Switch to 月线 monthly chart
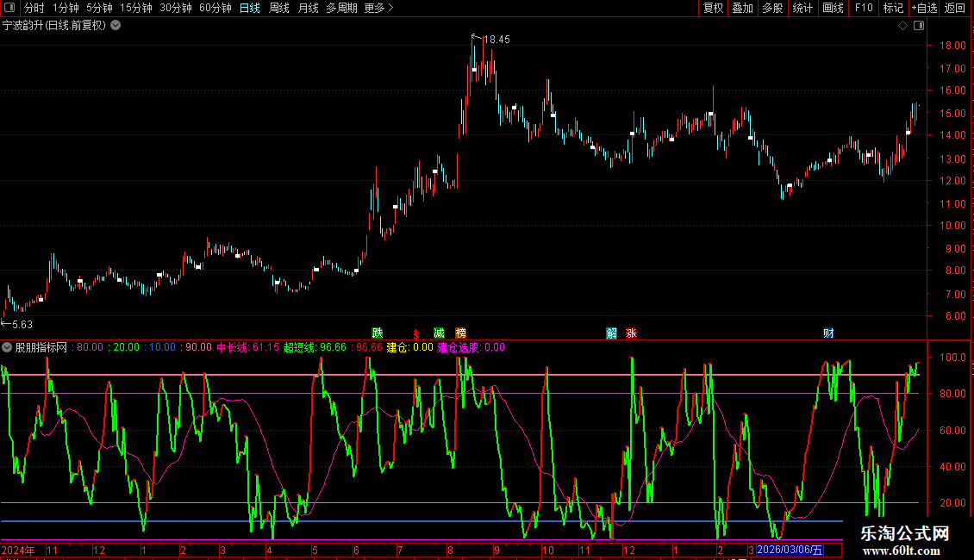974x560 pixels. (x=308, y=8)
